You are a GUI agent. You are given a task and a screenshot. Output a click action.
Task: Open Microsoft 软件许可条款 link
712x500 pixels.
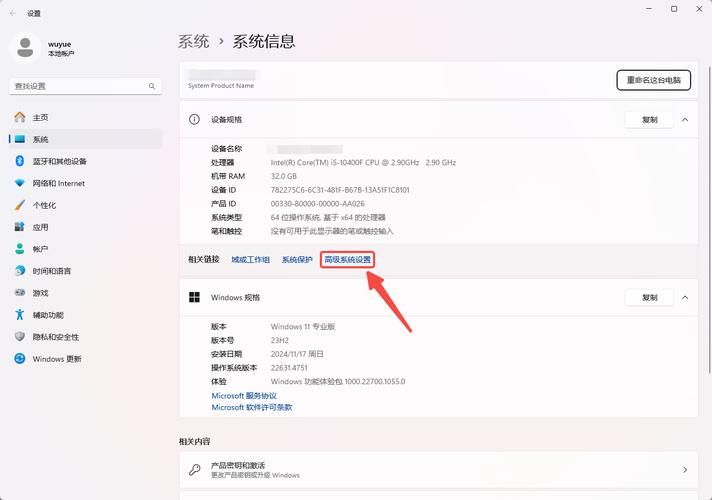pyautogui.click(x=252, y=407)
